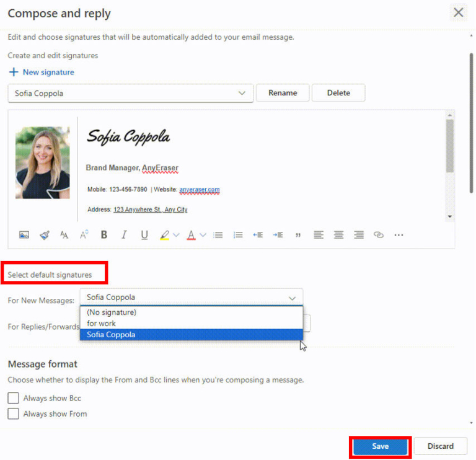The height and width of the screenshot is (460, 476).
Task: Close the Compose and reply panel
Action: pyautogui.click(x=459, y=12)
